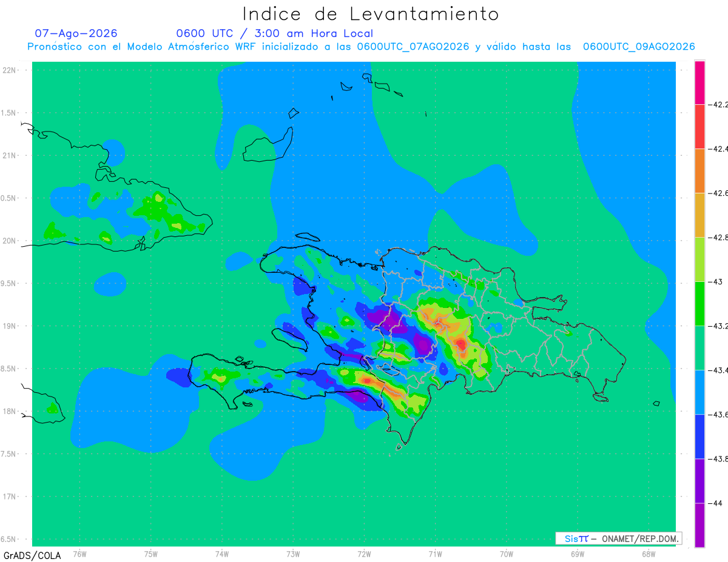Choose the purple segment between -43.8 and -44

[699, 481]
